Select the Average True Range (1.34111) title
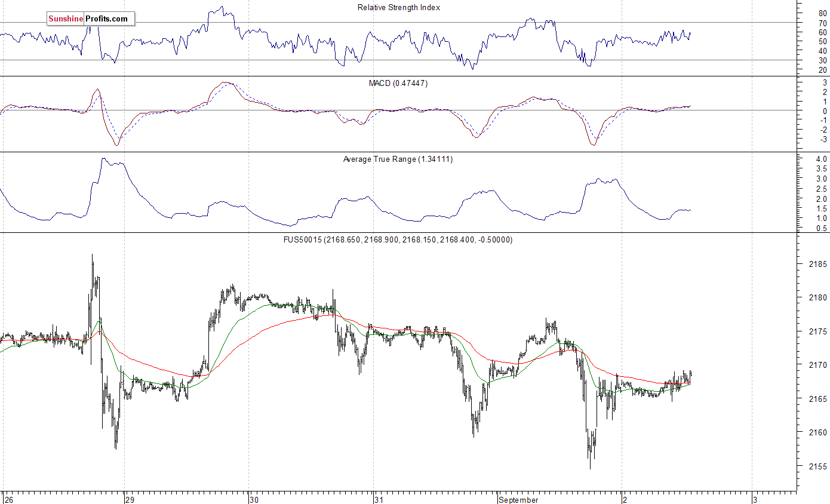The height and width of the screenshot is (504, 830). point(398,159)
